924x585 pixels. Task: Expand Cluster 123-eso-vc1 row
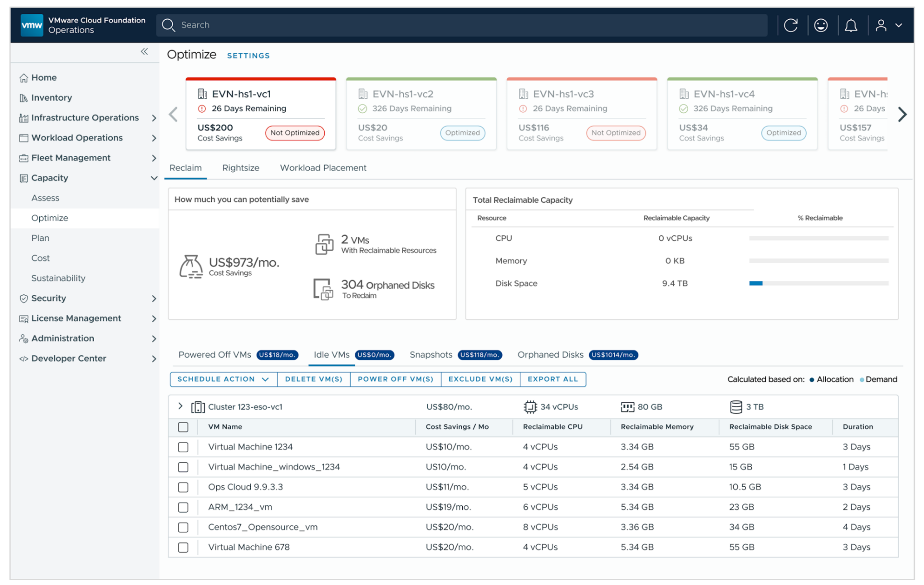[180, 406]
